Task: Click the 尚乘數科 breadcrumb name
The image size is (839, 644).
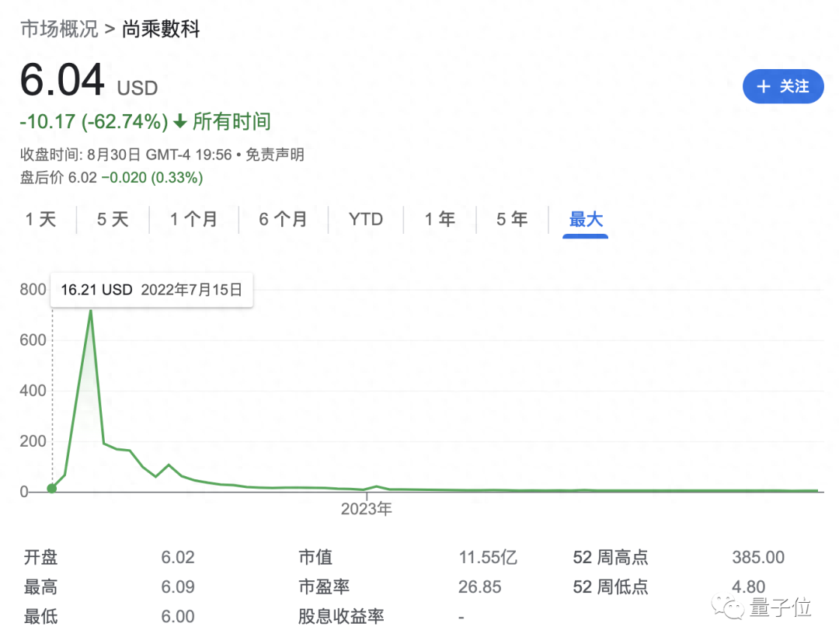Action: pyautogui.click(x=161, y=30)
